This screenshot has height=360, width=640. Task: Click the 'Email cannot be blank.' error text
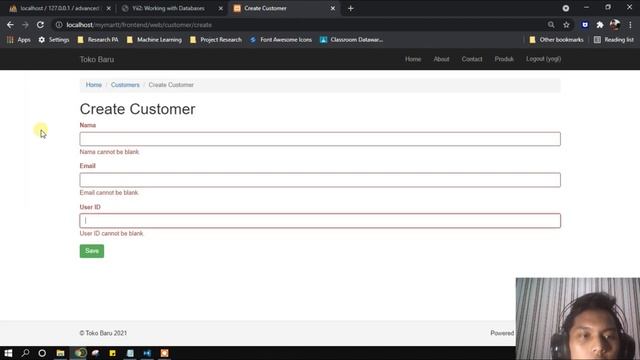pyautogui.click(x=109, y=193)
